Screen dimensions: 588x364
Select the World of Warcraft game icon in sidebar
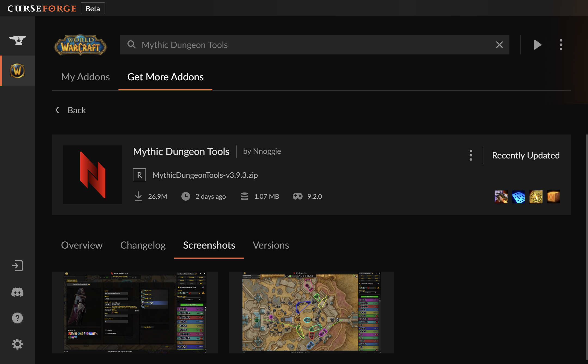pos(17,71)
